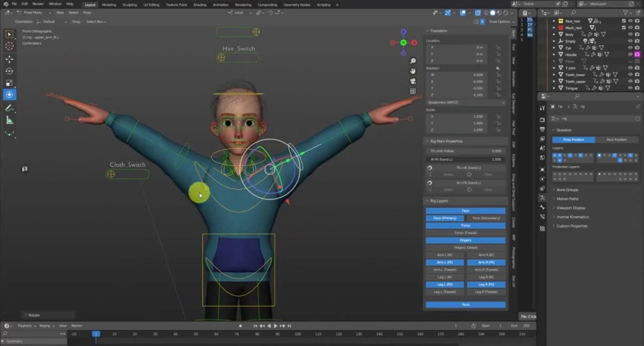Adjust the IK-FK (hand.L) slider
Screen dimensions: 644x346
click(466, 159)
